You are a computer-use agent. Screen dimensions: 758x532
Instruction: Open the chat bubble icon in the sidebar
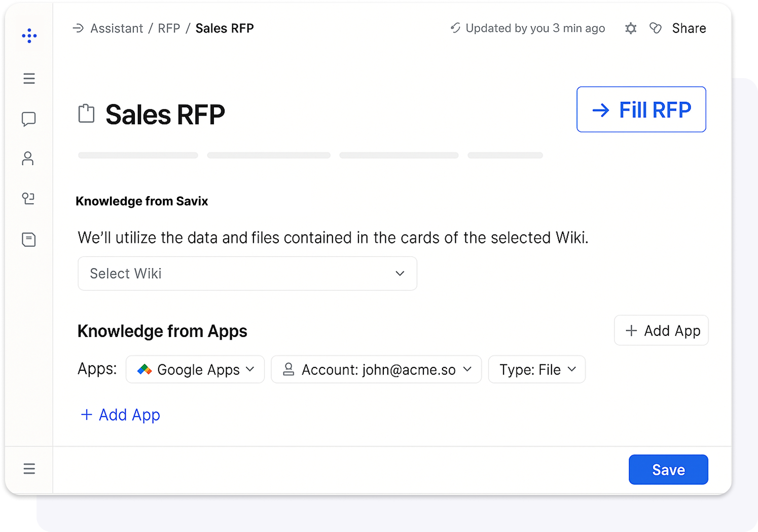coord(29,119)
